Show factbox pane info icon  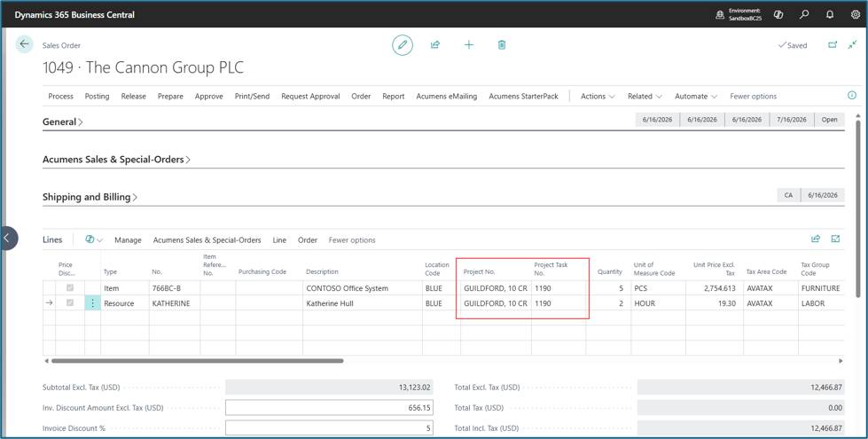pos(852,95)
